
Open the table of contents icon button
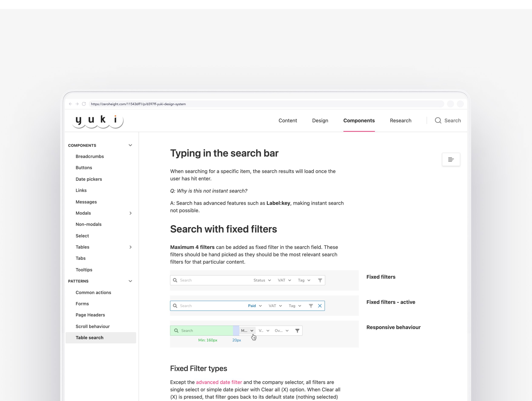coord(451,159)
